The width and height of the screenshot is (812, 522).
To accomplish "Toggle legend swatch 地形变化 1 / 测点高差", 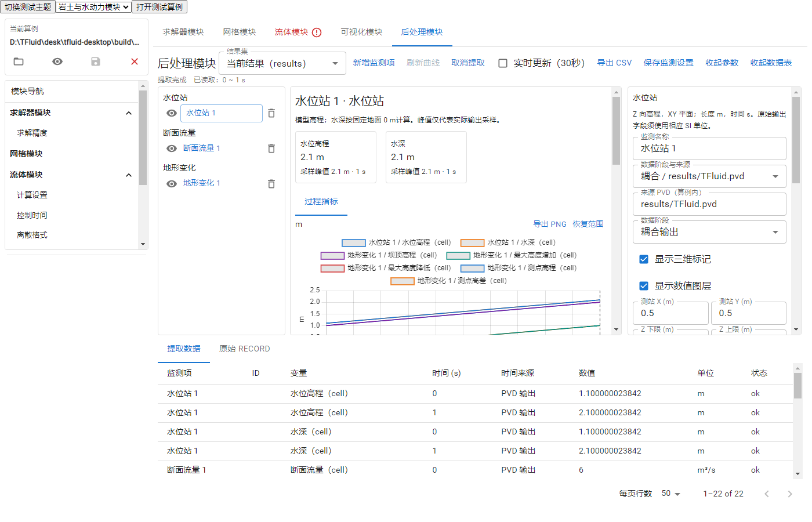I will tap(403, 281).
